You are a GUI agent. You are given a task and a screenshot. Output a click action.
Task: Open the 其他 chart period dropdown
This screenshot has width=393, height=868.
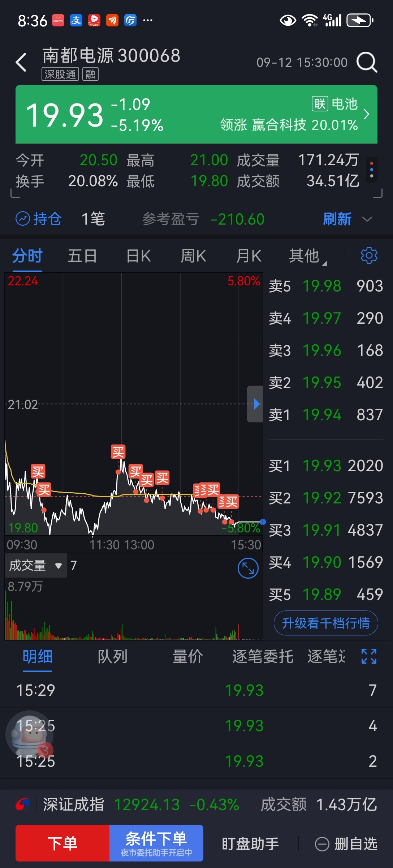point(307,256)
